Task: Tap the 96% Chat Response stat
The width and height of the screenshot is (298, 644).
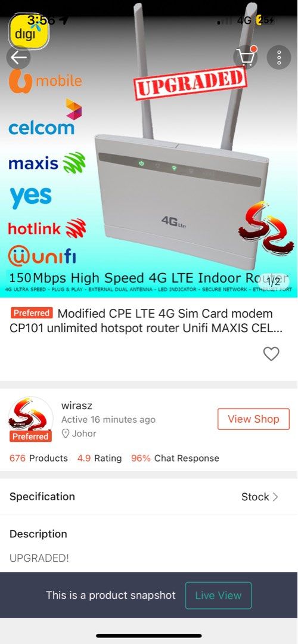Action: click(175, 458)
